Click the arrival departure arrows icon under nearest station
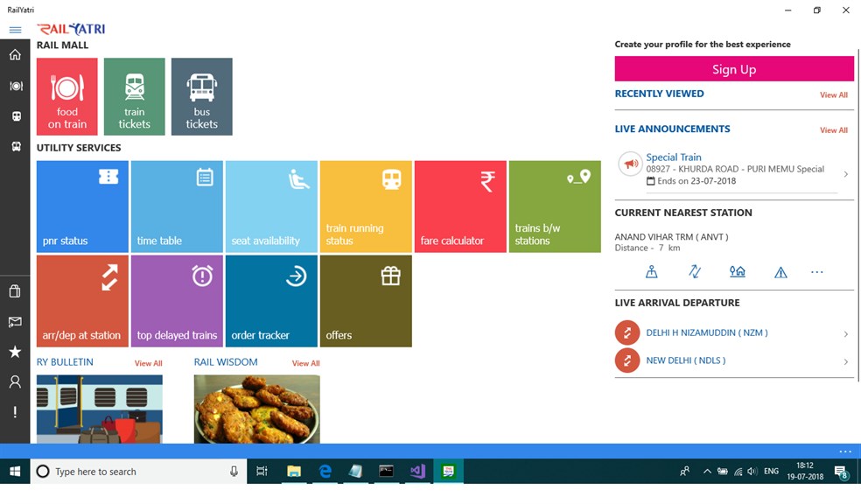Screen dimensions: 861x504 (x=695, y=272)
